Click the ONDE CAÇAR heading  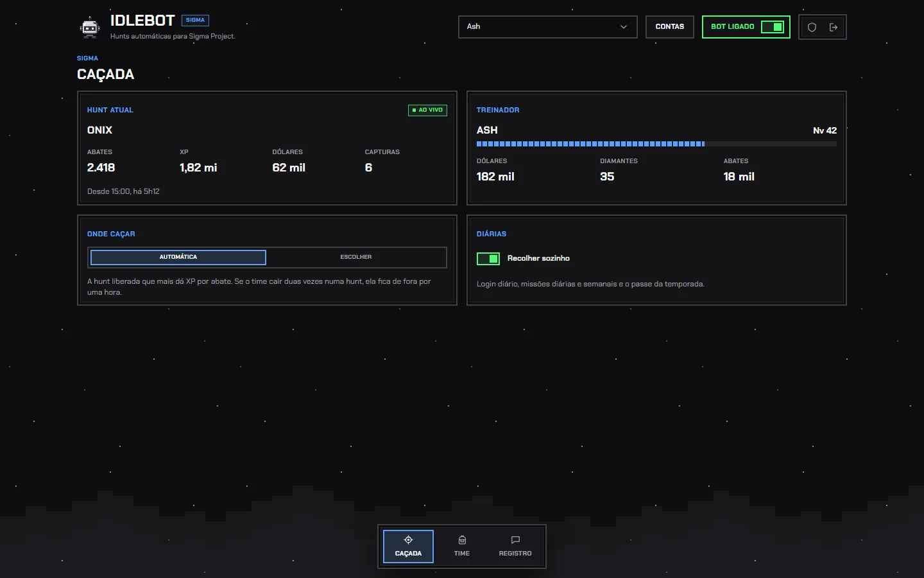(x=111, y=234)
